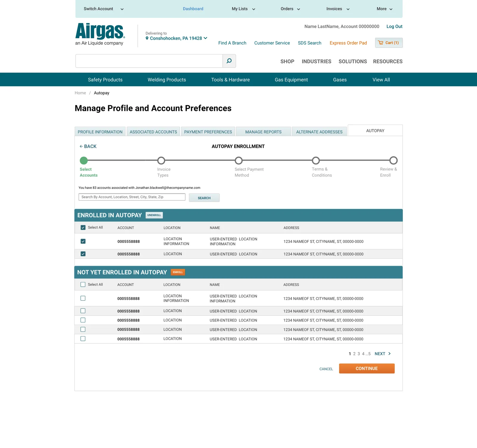Switch to Manage Reports tab
This screenshot has height=448, width=477.
(x=264, y=132)
